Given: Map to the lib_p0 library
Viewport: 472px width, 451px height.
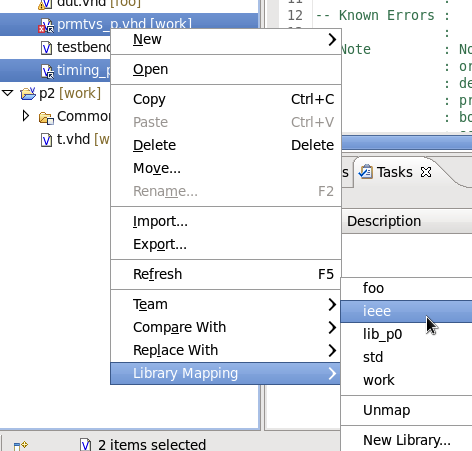Looking at the screenshot, I should [406, 334].
